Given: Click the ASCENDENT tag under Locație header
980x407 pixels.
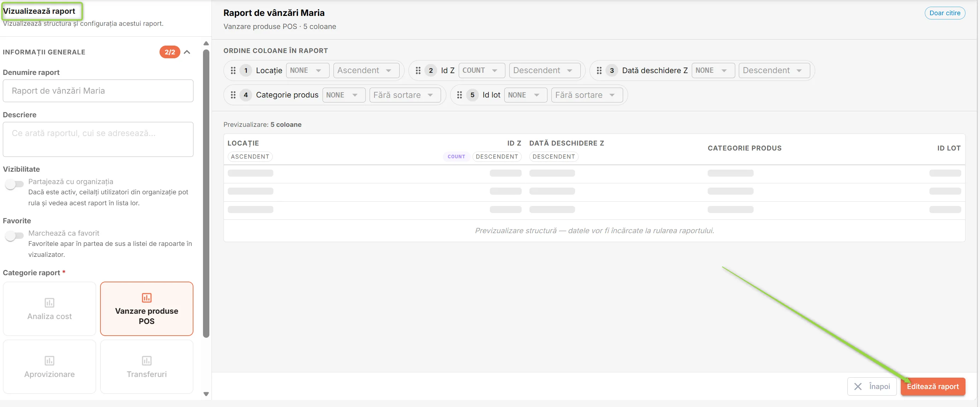Looking at the screenshot, I should coord(250,157).
